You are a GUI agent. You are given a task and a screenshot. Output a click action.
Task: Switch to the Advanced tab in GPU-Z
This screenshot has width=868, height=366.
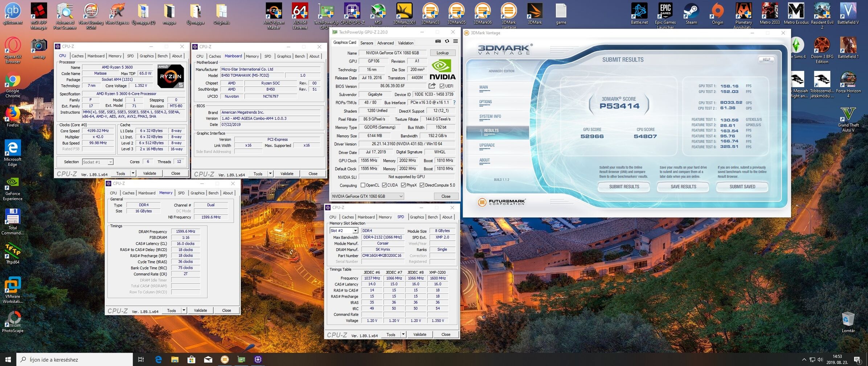coord(385,43)
